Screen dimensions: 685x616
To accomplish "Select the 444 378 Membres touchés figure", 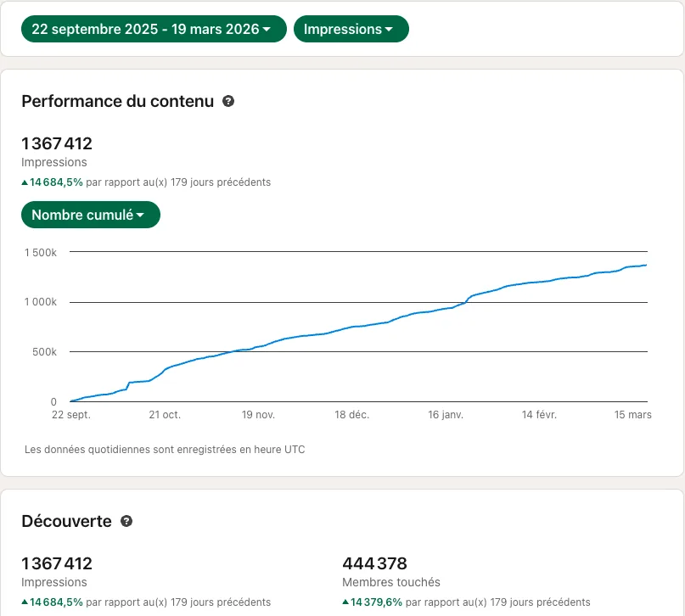I will tap(375, 563).
